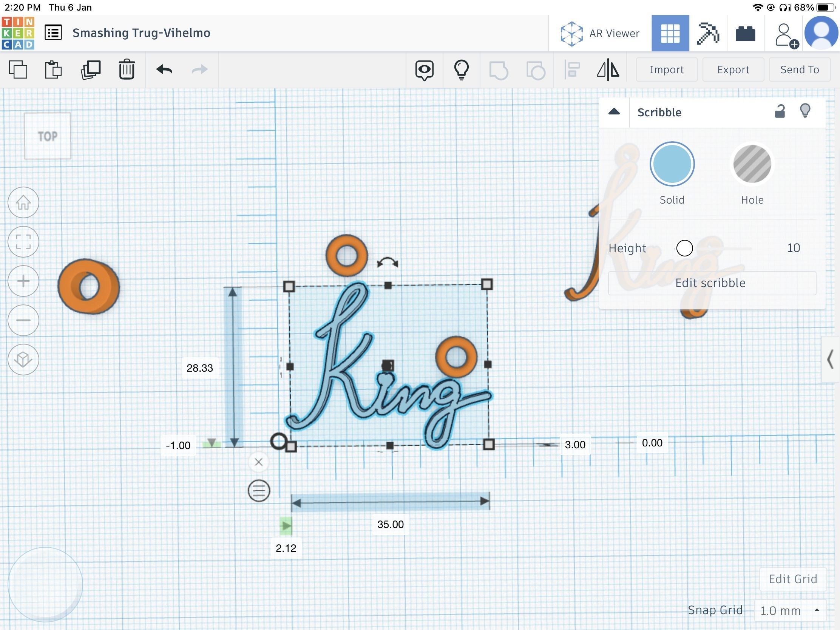The width and height of the screenshot is (840, 630).
Task: Open the Notes tool (speech bubble eye)
Action: tap(424, 70)
